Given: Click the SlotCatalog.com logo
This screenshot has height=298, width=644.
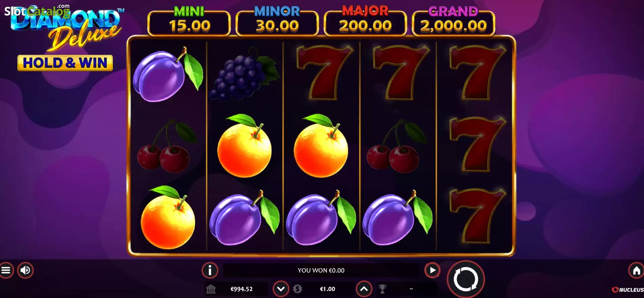Looking at the screenshot, I should tap(37, 10).
